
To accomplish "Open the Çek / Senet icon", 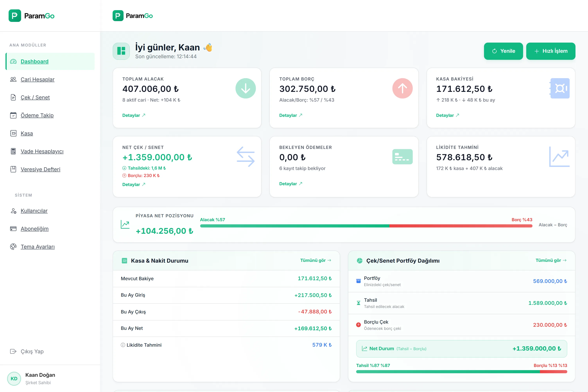I will (x=13, y=97).
